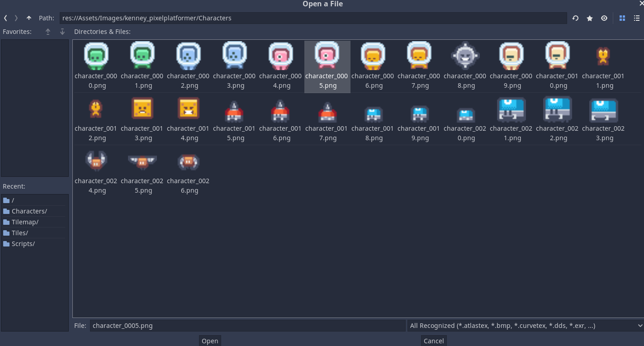Click the Cancel button
The height and width of the screenshot is (346, 644).
coord(434,341)
